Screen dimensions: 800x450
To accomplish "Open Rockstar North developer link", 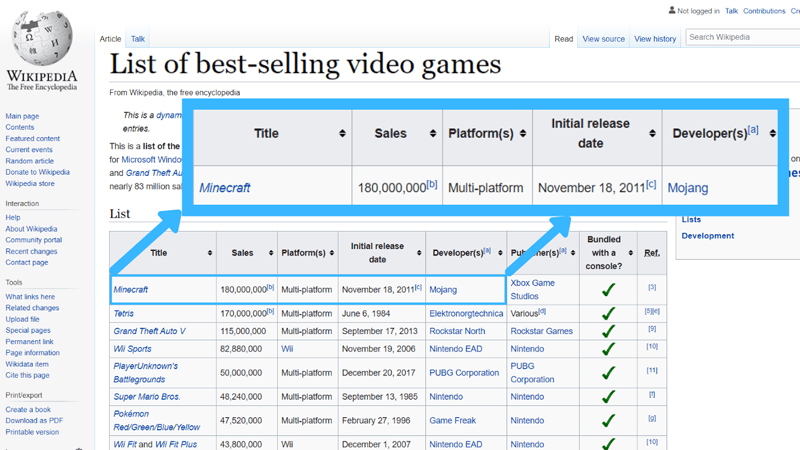I will [457, 331].
